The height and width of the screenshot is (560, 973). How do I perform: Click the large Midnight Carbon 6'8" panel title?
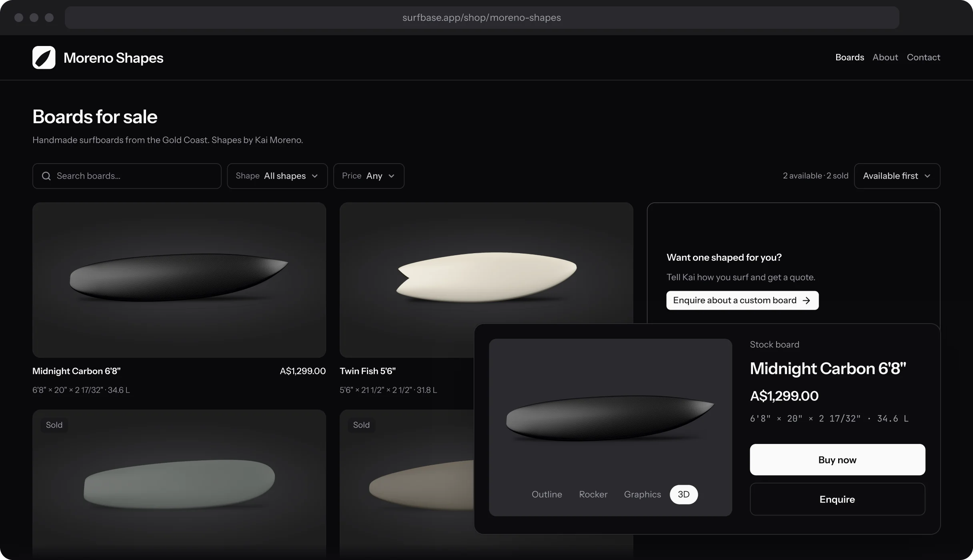pyautogui.click(x=828, y=368)
